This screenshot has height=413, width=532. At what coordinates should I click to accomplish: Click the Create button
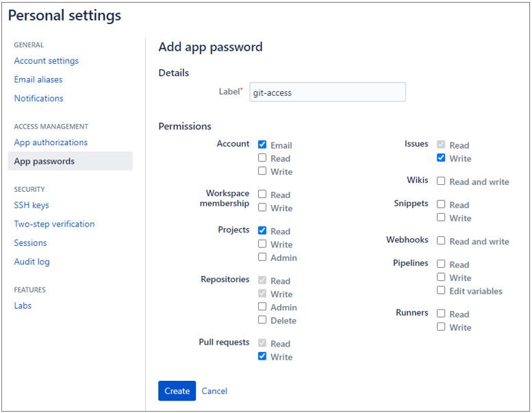[x=177, y=391]
